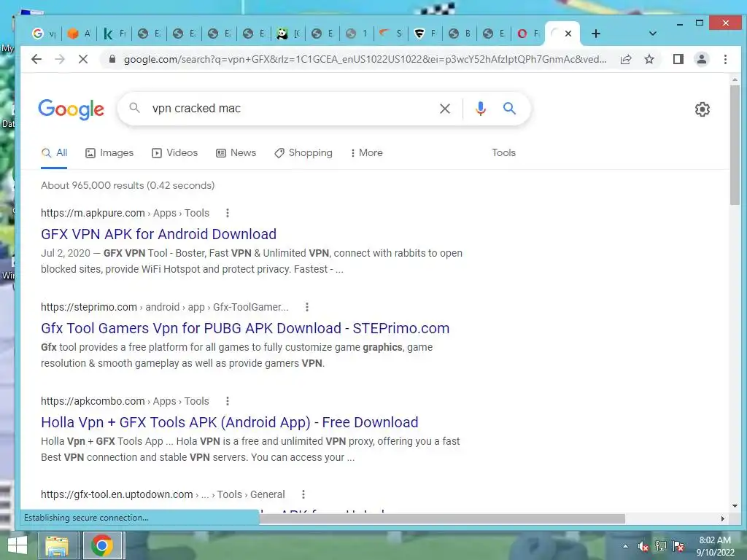Switch to the teal K icon tab
747x560 pixels.
[x=115, y=34]
